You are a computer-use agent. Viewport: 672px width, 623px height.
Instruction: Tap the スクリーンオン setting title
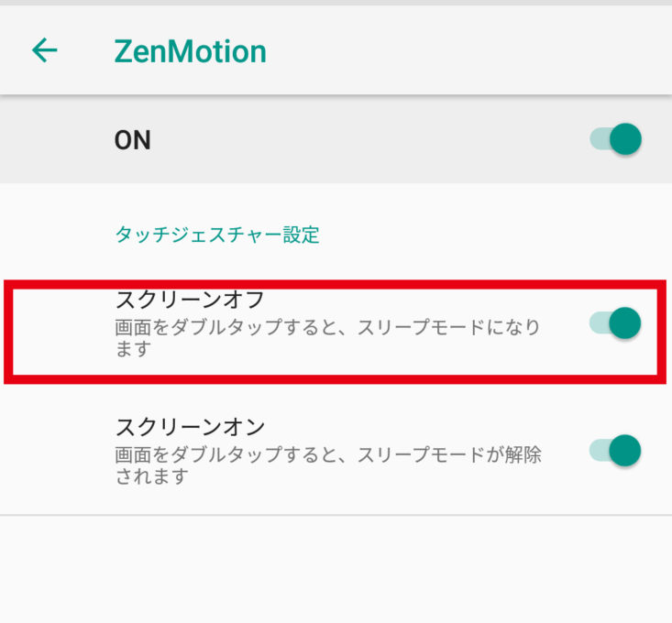(190, 426)
